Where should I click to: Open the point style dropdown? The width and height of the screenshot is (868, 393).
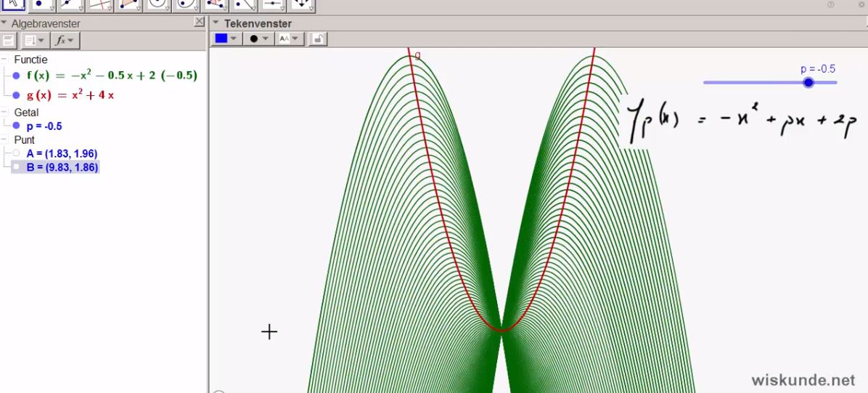258,39
